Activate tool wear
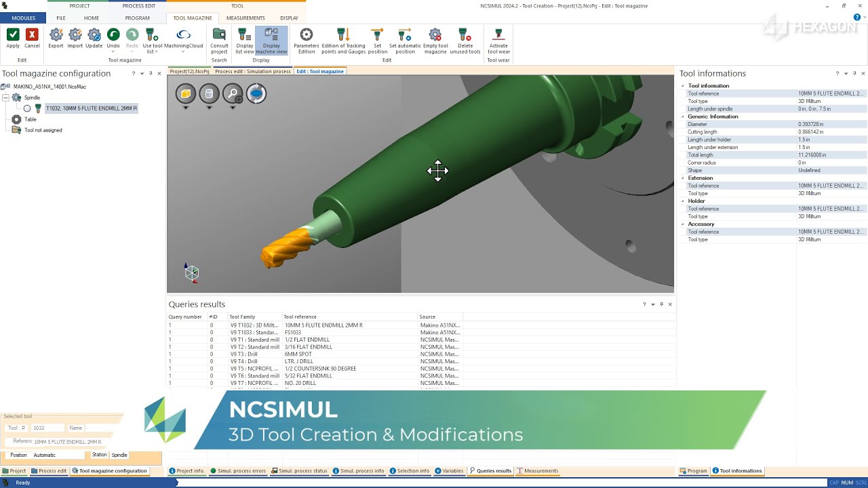 tap(498, 41)
